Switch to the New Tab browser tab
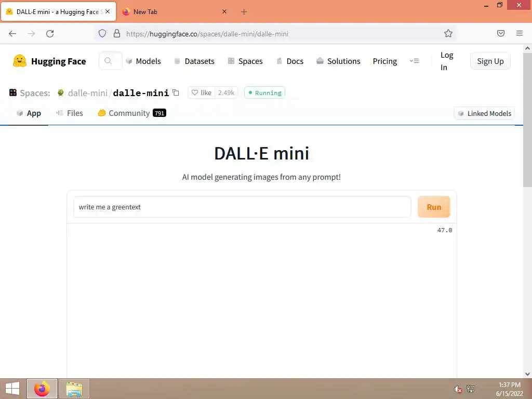The height and width of the screenshot is (399, 532). point(175,12)
